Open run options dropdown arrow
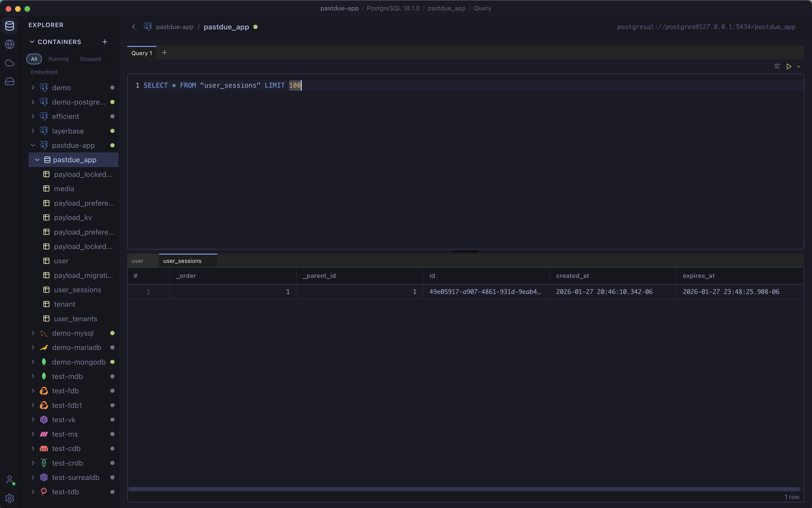The height and width of the screenshot is (508, 812). (799, 67)
